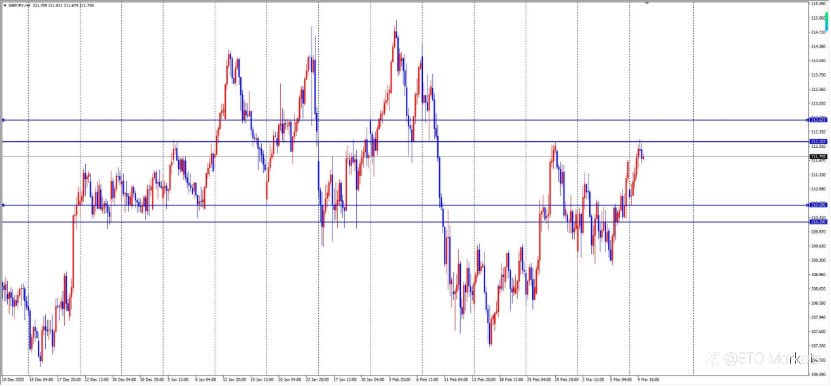Click the 15 Jan 12:00 time label
831x387 pixels.
pyautogui.click(x=262, y=380)
